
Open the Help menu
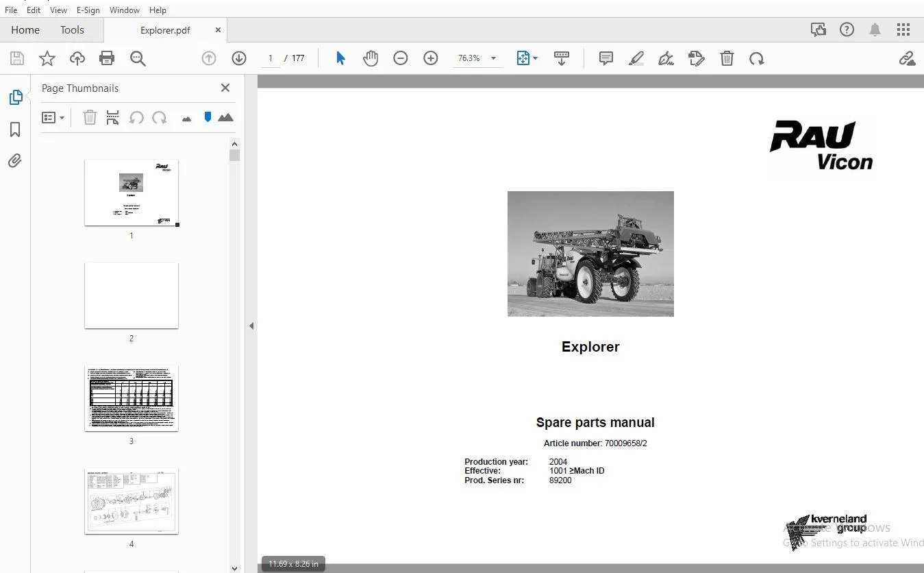(158, 10)
